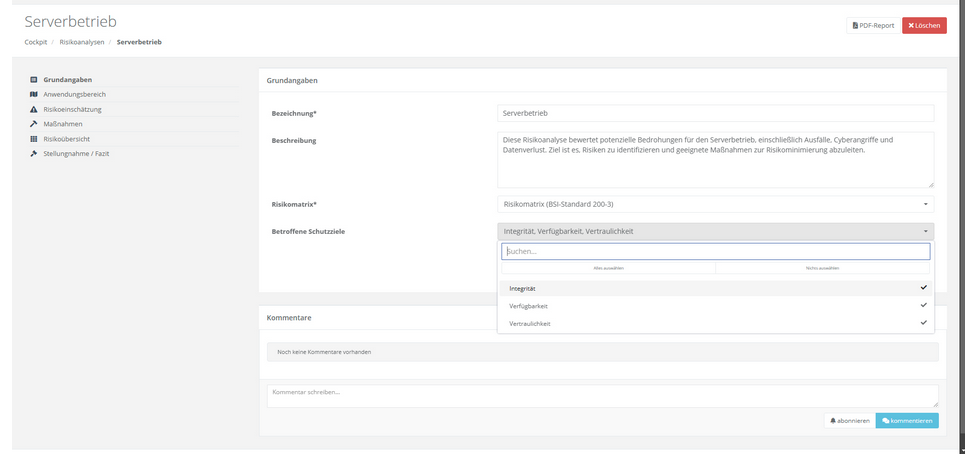Click the Grundangaben list icon in sidebar
Screen dimensions: 965x454
tap(34, 79)
